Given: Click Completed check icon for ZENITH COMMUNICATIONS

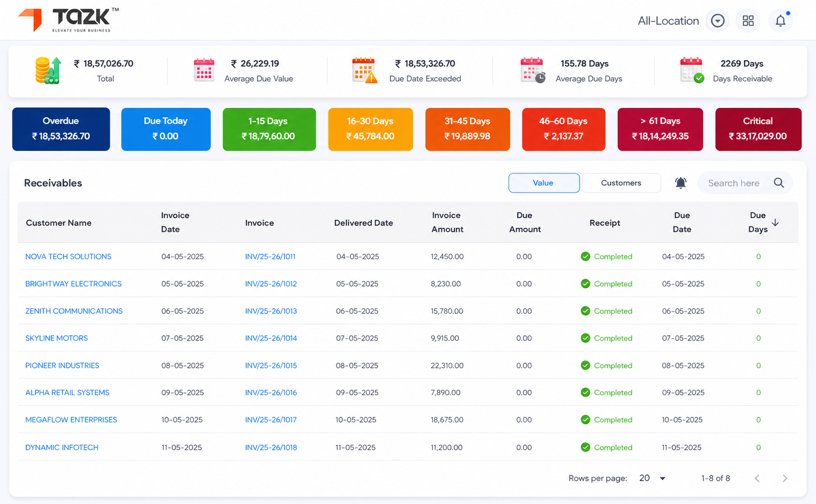Looking at the screenshot, I should pos(585,311).
